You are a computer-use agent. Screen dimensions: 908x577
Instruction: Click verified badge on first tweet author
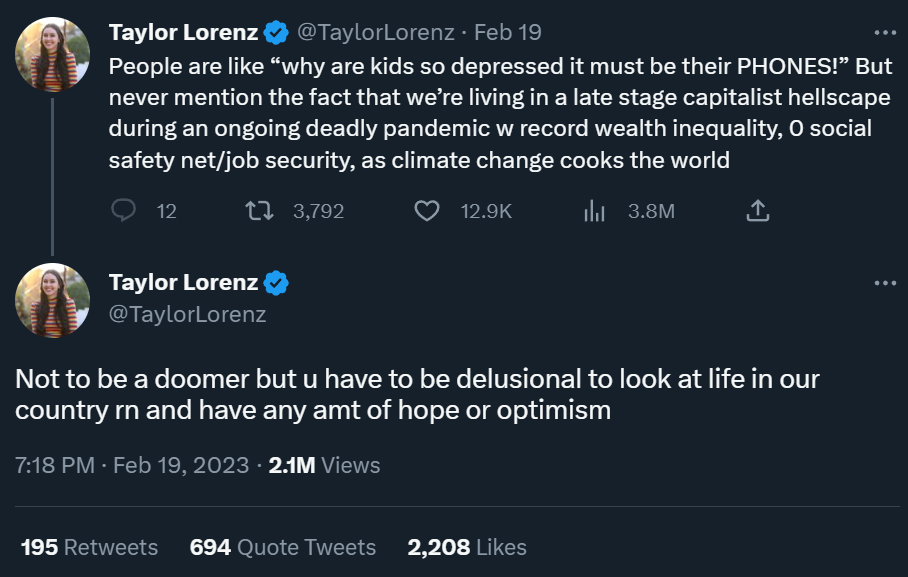(x=276, y=33)
